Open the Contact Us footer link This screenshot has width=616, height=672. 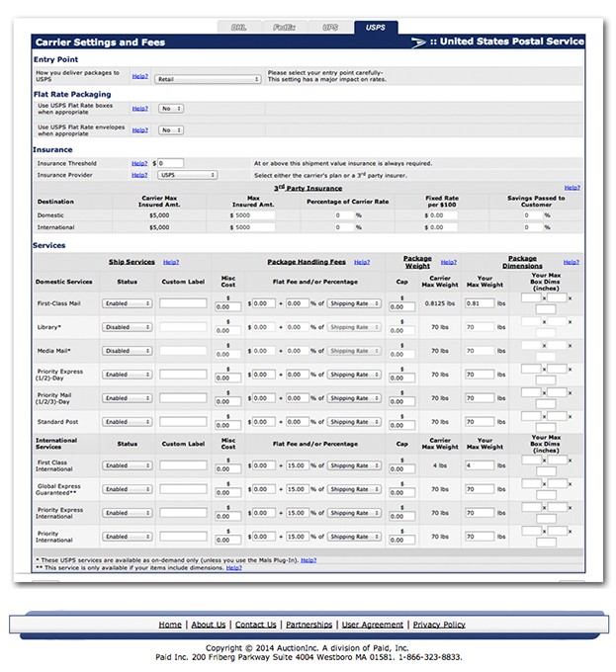click(255, 625)
